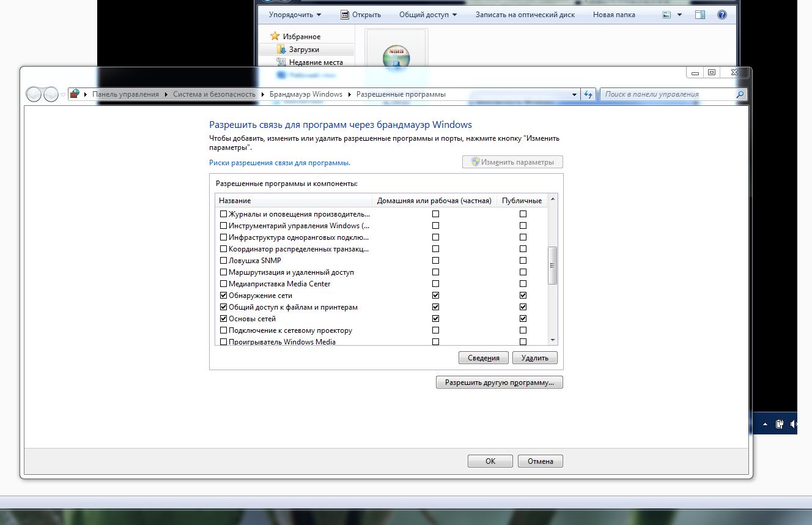Screen dimensions: 812x525
Task: Close the Control Panel firewall window
Action: click(734, 72)
